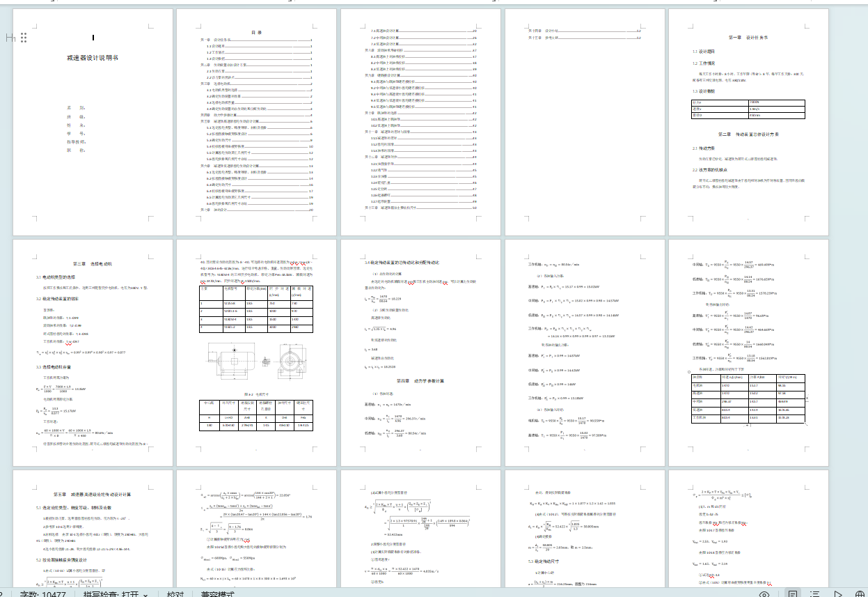The width and height of the screenshot is (868, 597).
Task: Click the shaft parameters summary table on page ten
Action: 748,398
